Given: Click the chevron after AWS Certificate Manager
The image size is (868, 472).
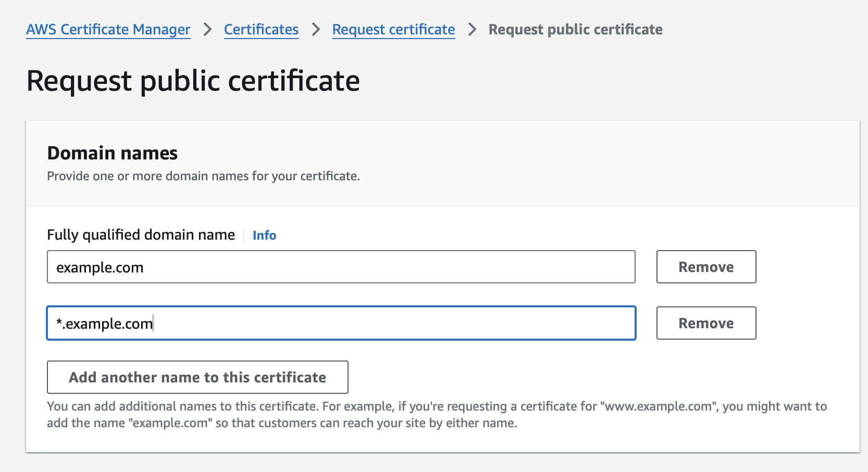Looking at the screenshot, I should [207, 30].
